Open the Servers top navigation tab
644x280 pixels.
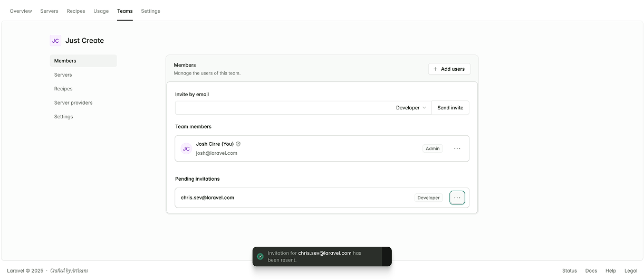click(49, 11)
